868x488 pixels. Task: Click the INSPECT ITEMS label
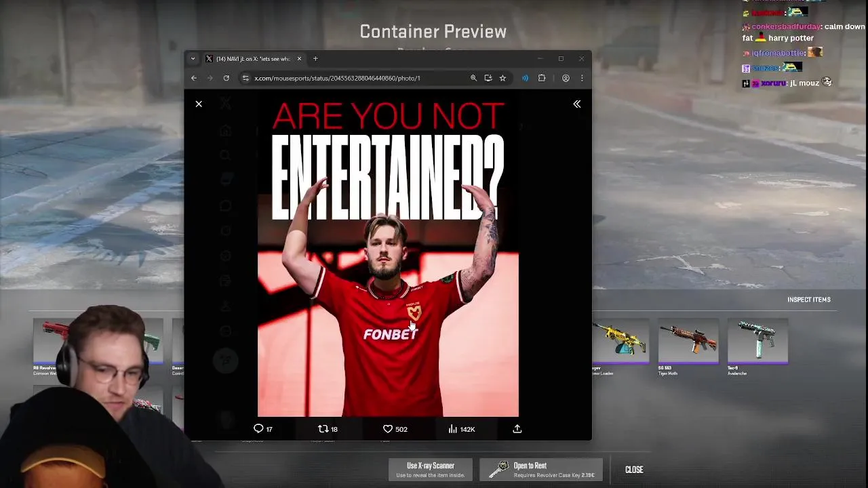pos(808,300)
